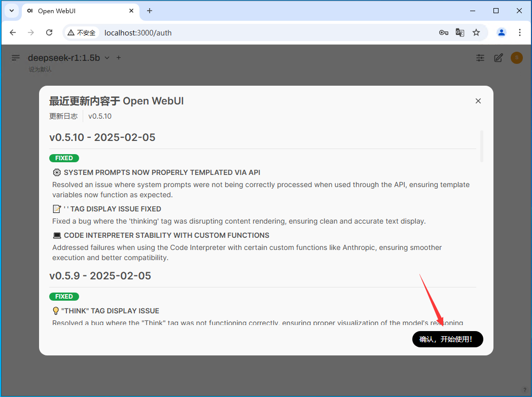Click 'CODE INTERPRETER STABILITY WITH CUSTOM FUNCTIONS'
532x397 pixels.
[x=166, y=235]
